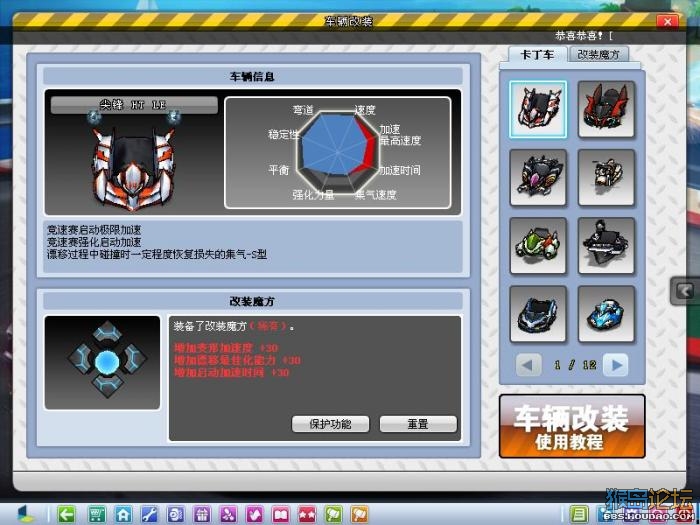Switch to the 卡丁车 tab
Screen dimensions: 700x525
coord(538,54)
